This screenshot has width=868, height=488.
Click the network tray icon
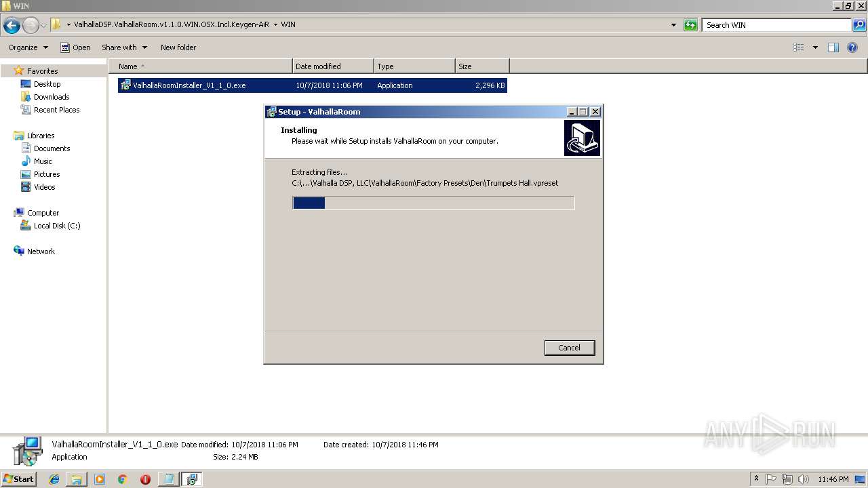[787, 479]
